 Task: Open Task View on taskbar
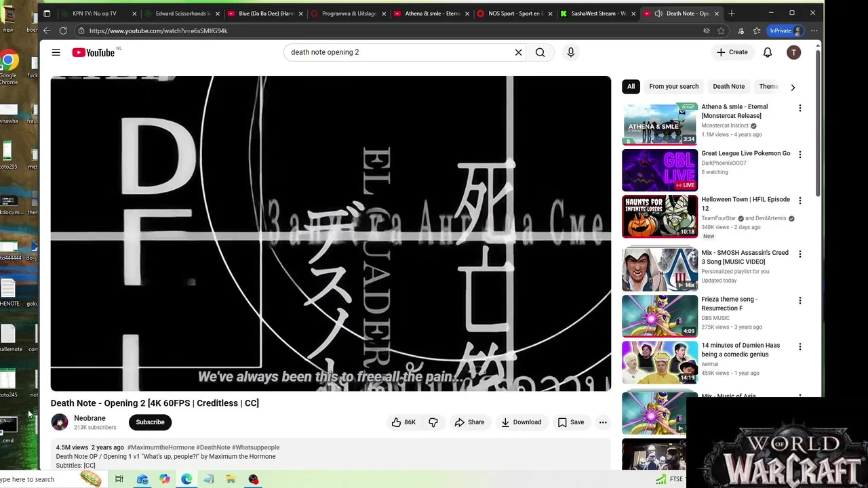point(119,479)
